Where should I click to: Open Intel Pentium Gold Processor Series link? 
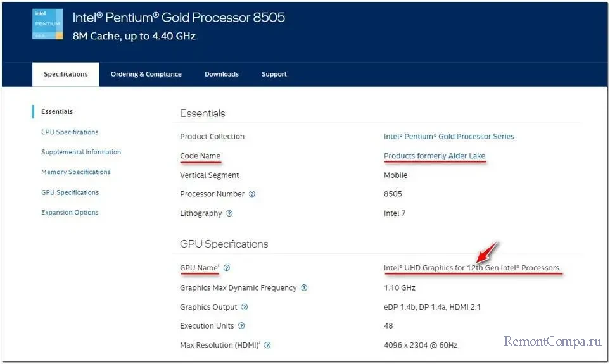[x=448, y=137]
